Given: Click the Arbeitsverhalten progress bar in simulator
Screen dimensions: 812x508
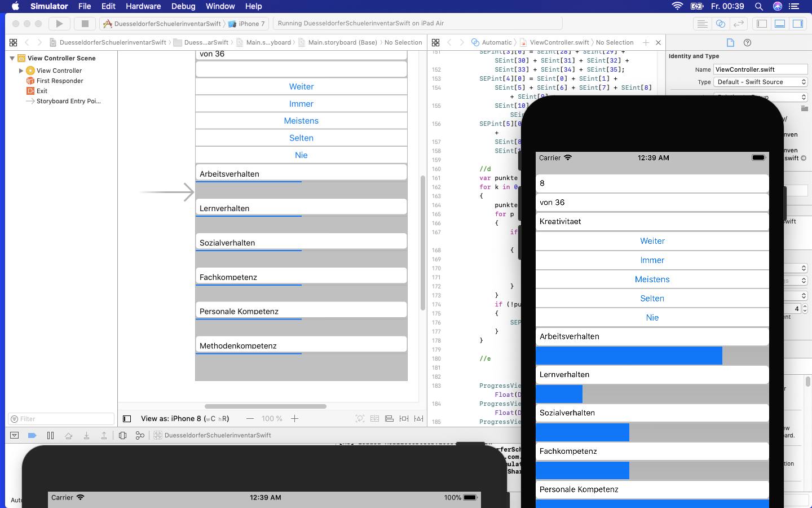Looking at the screenshot, I should (x=652, y=356).
